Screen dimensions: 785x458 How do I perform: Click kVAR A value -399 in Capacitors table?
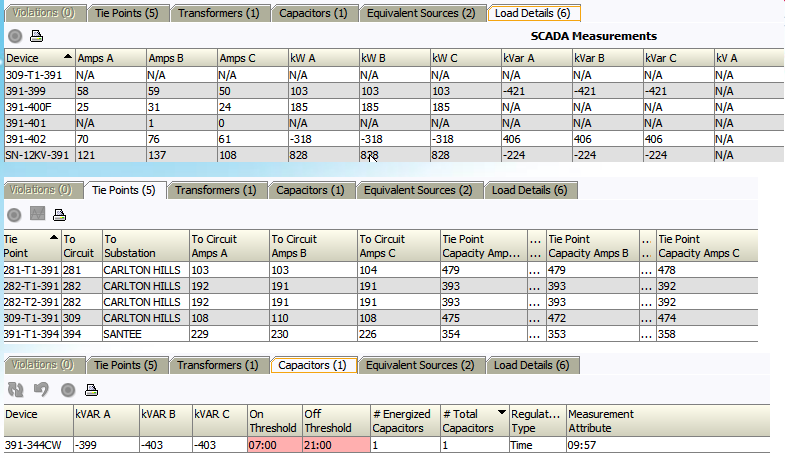[107, 445]
